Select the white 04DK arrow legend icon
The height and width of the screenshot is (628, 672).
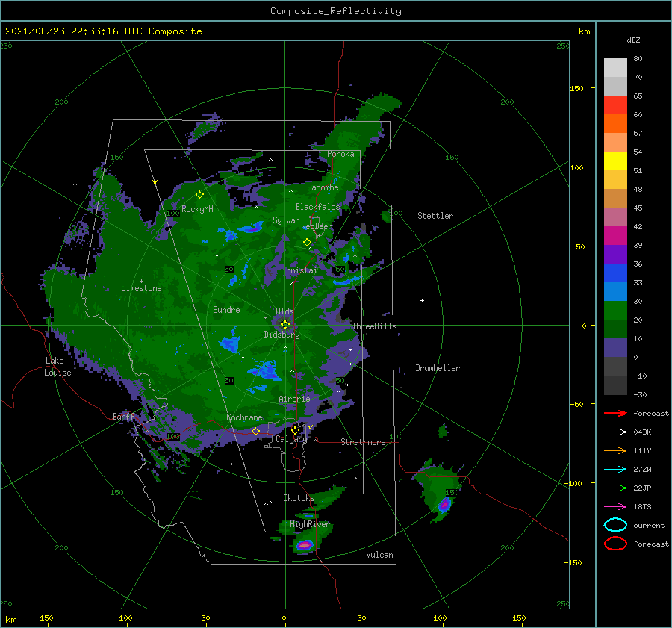point(615,432)
